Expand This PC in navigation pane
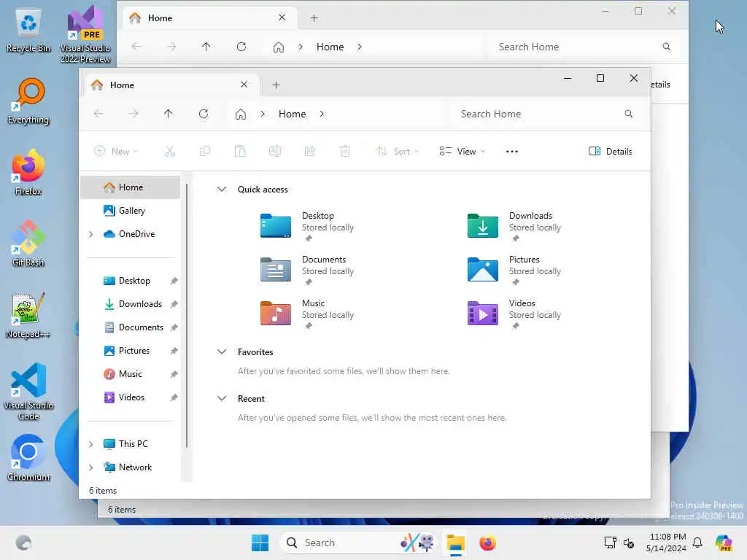The height and width of the screenshot is (560, 747). pos(91,444)
